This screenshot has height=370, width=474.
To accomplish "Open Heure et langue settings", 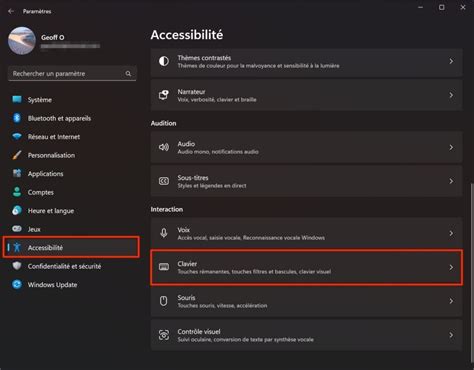I will coord(51,211).
